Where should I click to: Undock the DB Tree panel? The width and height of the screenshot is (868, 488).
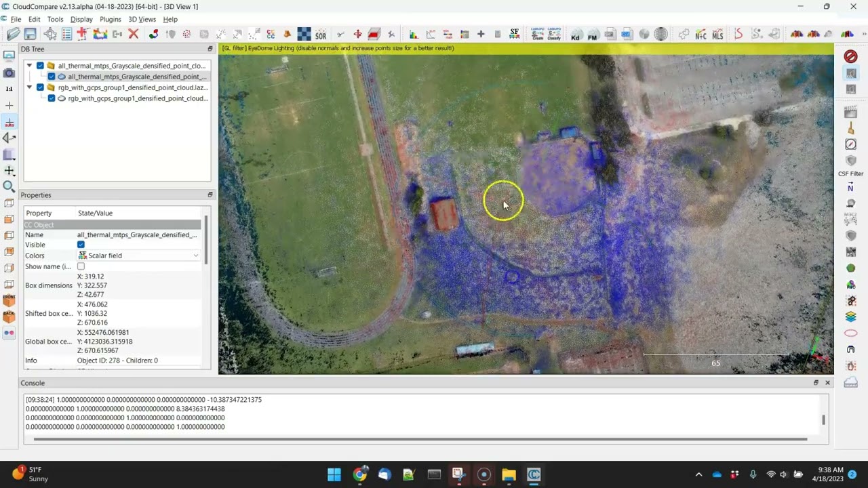click(x=210, y=49)
